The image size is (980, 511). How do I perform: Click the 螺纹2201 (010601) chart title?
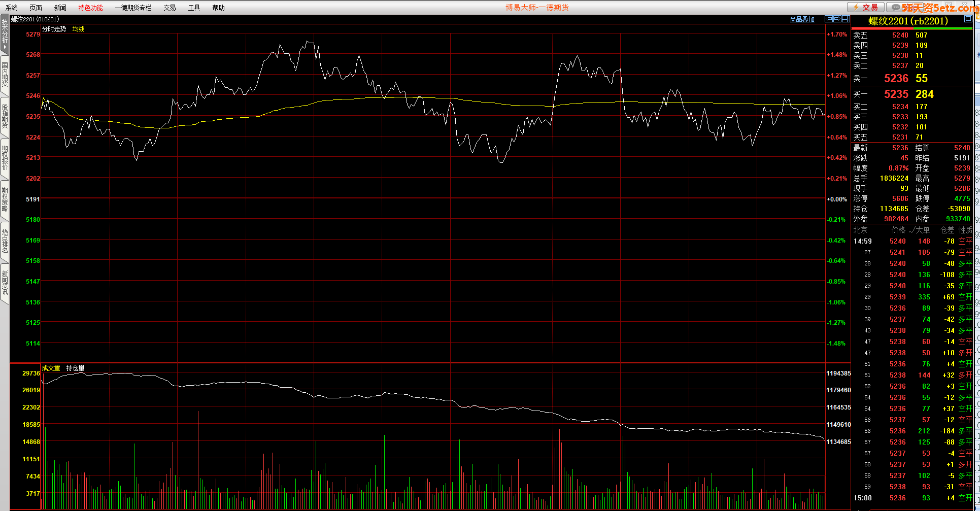click(35, 19)
